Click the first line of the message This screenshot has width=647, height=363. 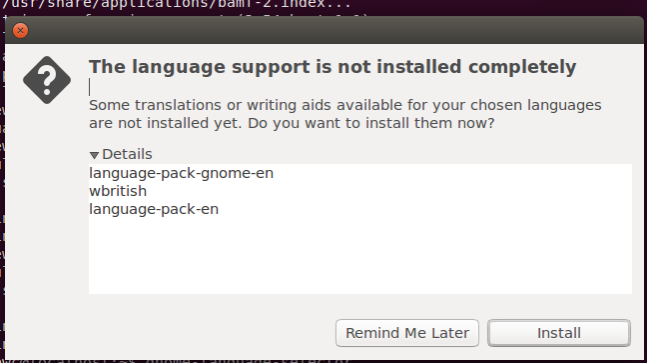[345, 105]
